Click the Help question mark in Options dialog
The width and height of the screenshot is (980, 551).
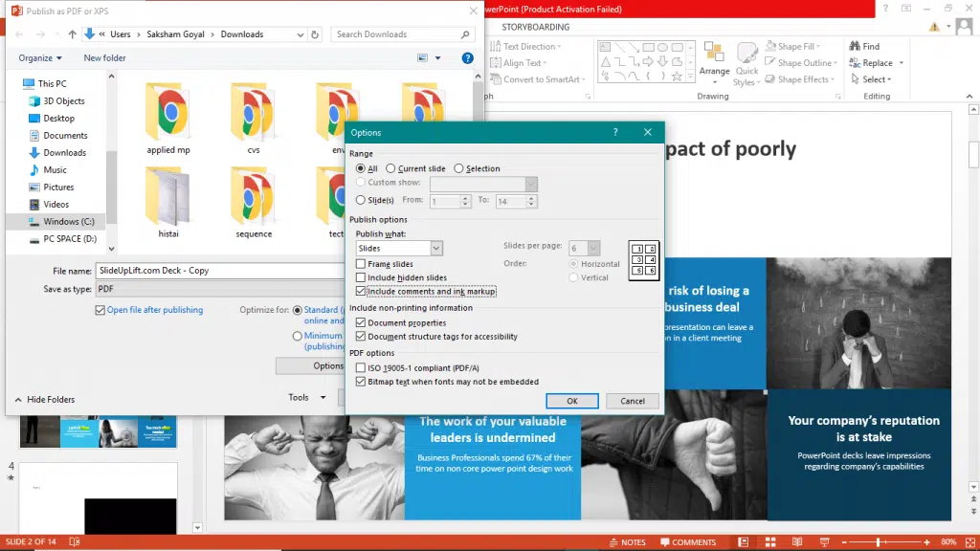pyautogui.click(x=615, y=132)
